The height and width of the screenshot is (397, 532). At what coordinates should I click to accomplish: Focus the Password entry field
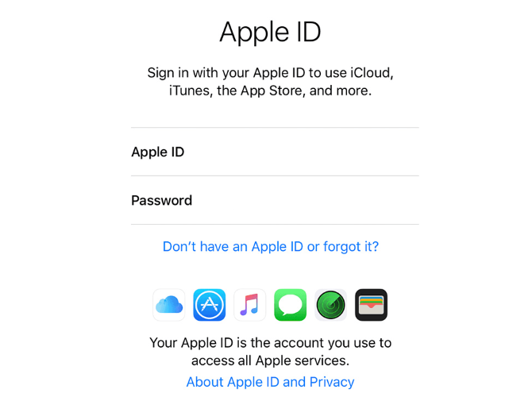[276, 200]
